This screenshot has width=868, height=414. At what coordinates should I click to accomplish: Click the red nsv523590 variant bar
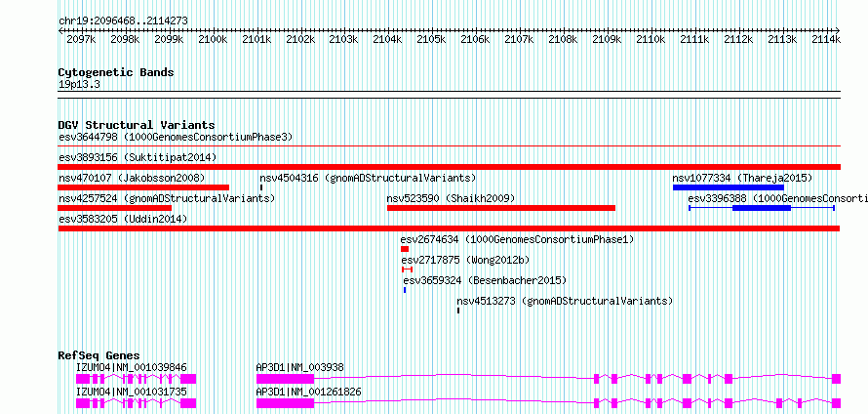(501, 208)
